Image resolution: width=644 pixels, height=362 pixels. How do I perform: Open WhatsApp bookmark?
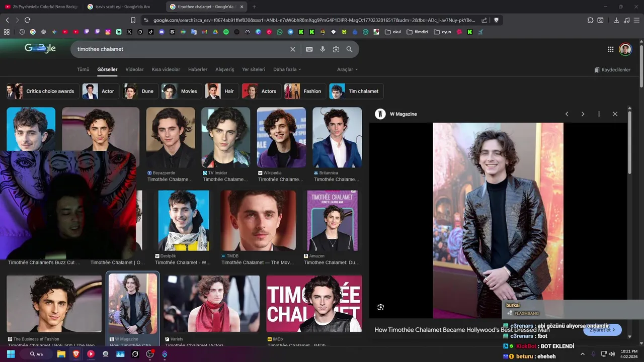click(280, 32)
